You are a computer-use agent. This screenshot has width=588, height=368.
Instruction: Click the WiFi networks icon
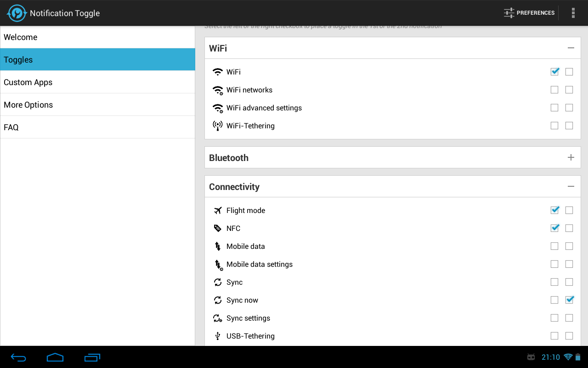pyautogui.click(x=217, y=90)
